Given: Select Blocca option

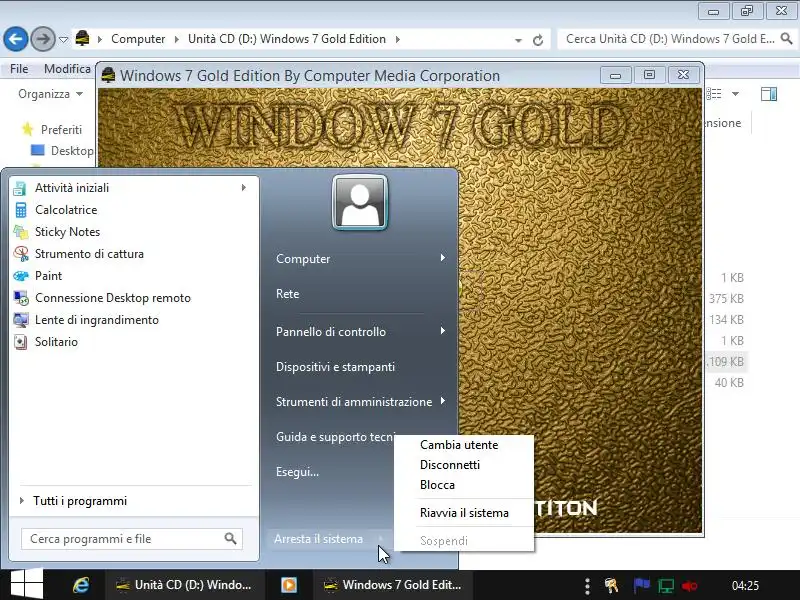Looking at the screenshot, I should point(437,485).
